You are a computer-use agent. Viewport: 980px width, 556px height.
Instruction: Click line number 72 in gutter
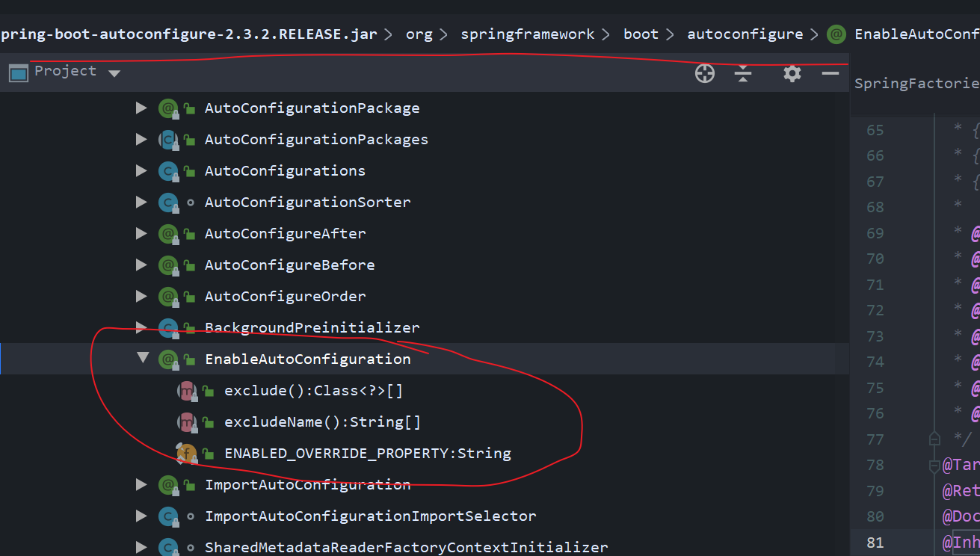click(875, 311)
